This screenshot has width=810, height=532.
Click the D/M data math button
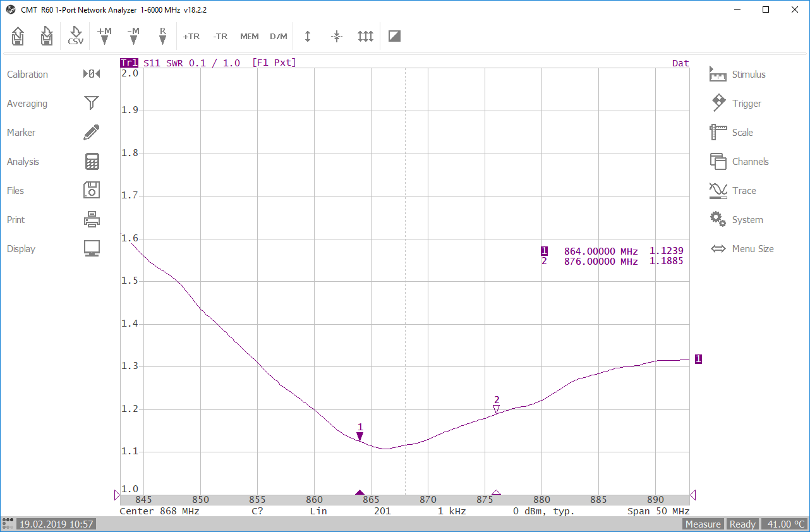pos(279,37)
